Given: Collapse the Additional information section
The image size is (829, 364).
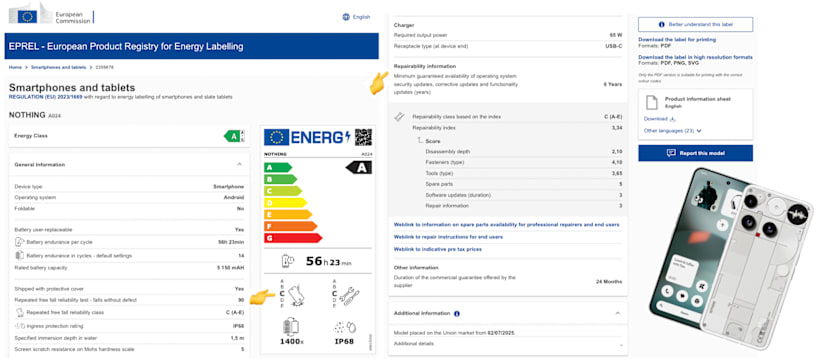Looking at the screenshot, I should coord(618,313).
